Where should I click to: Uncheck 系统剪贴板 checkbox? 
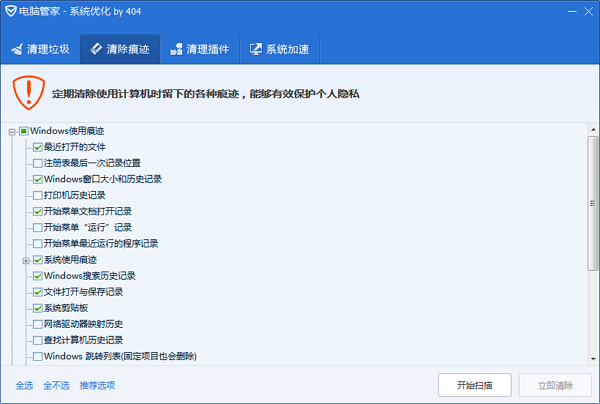(38, 308)
